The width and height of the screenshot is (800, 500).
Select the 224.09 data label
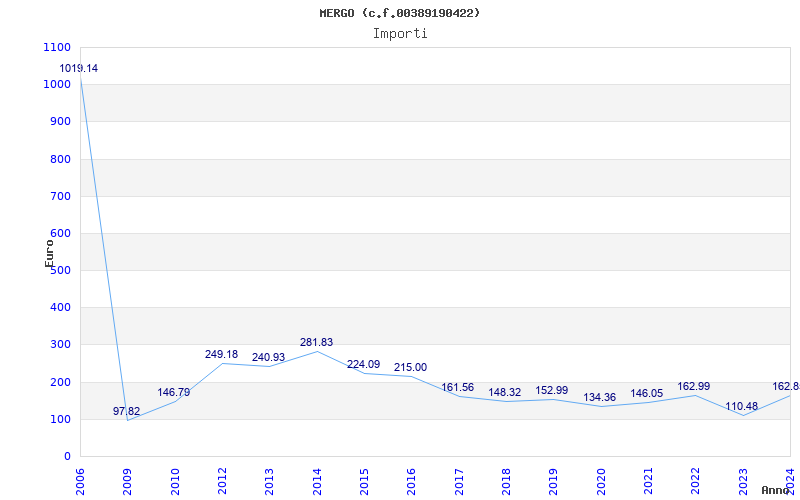click(x=363, y=364)
